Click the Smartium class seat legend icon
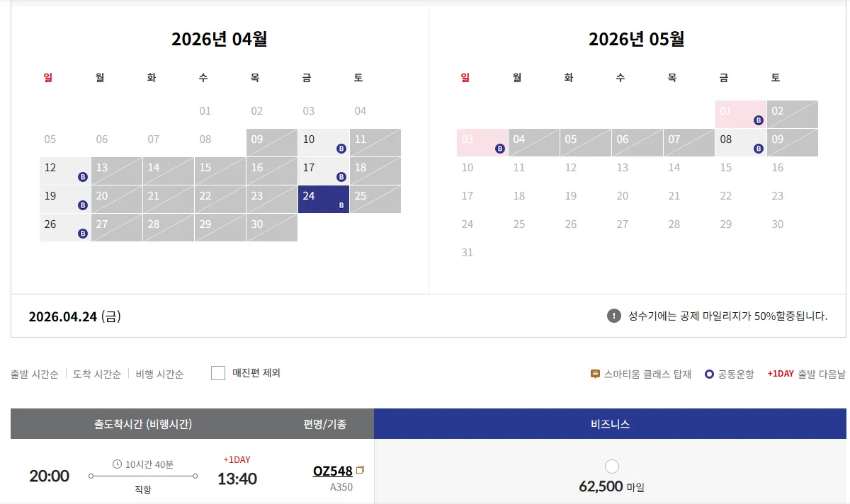Image resolution: width=850 pixels, height=504 pixels. point(595,374)
